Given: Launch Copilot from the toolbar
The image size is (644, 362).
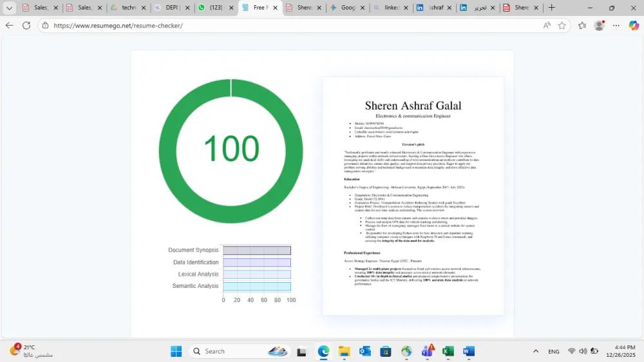Looking at the screenshot, I should [634, 26].
